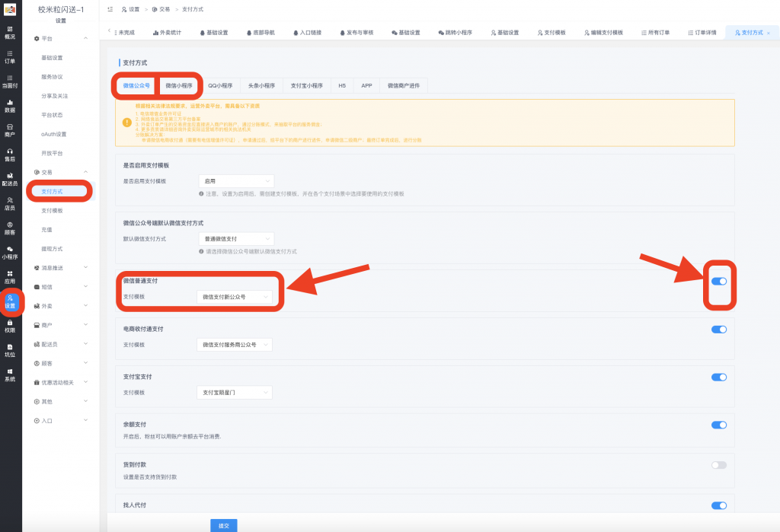Select the 支付宝小程序 tab

tap(307, 86)
